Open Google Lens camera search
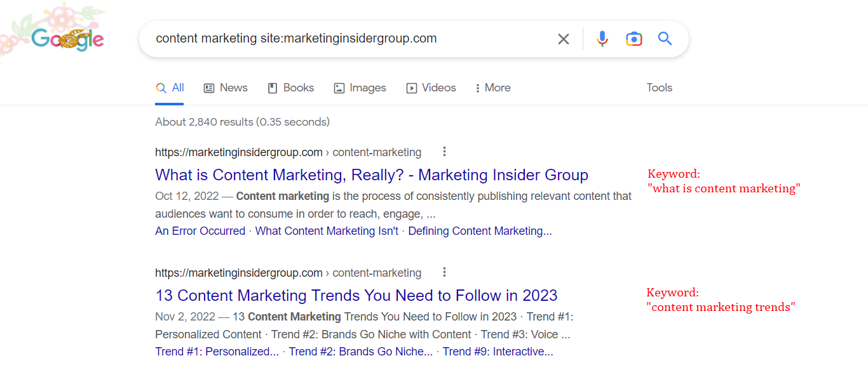The height and width of the screenshot is (377, 868). [x=634, y=39]
